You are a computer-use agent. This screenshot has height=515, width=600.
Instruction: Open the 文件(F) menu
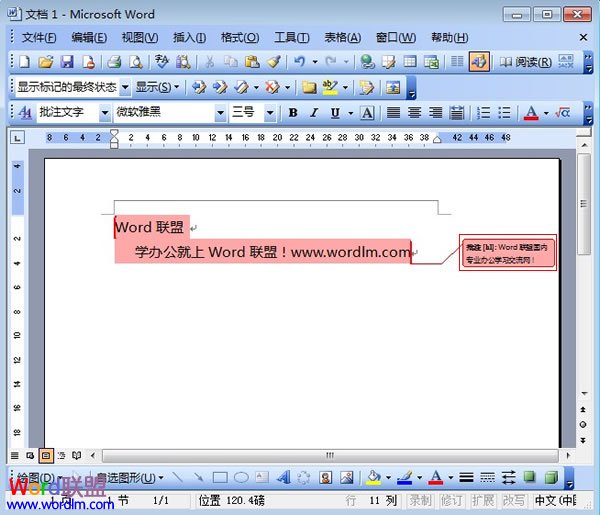point(39,37)
